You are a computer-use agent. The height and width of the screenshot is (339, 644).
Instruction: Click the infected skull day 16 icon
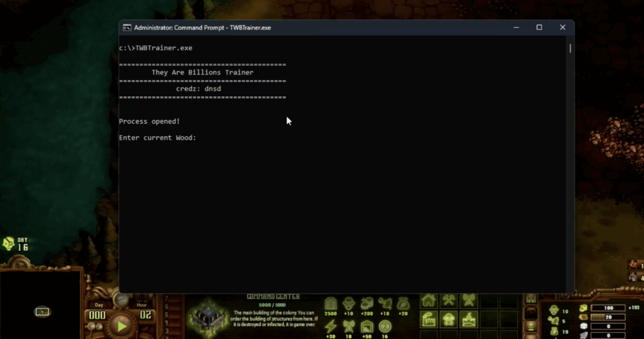pos(8,243)
